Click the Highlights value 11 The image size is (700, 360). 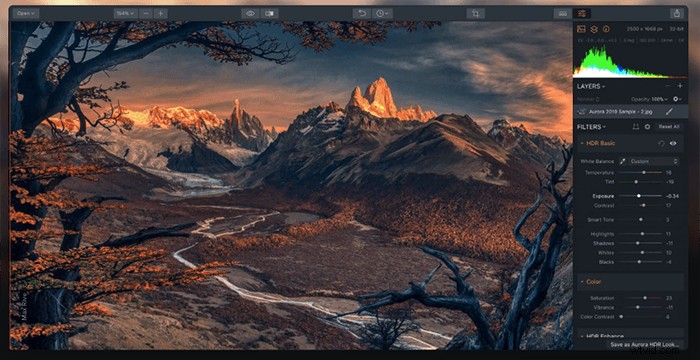(x=668, y=234)
